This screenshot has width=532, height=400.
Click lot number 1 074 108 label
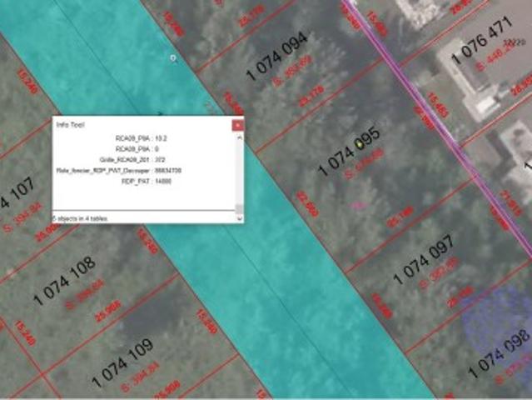coord(64,281)
